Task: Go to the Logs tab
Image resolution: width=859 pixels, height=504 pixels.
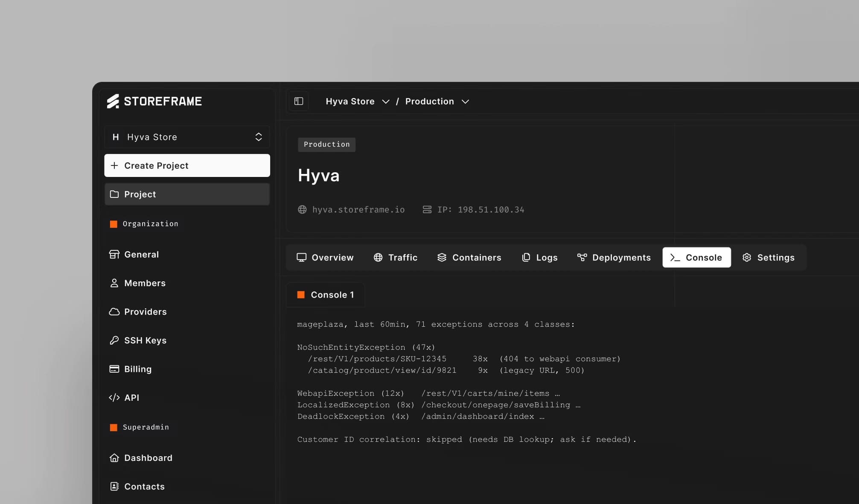Action: pyautogui.click(x=540, y=258)
